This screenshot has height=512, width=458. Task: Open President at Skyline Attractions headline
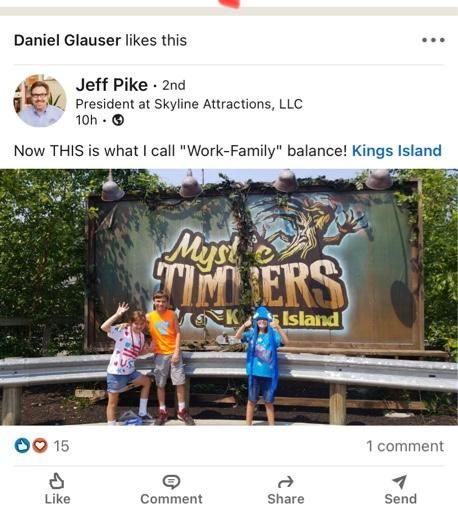click(189, 104)
